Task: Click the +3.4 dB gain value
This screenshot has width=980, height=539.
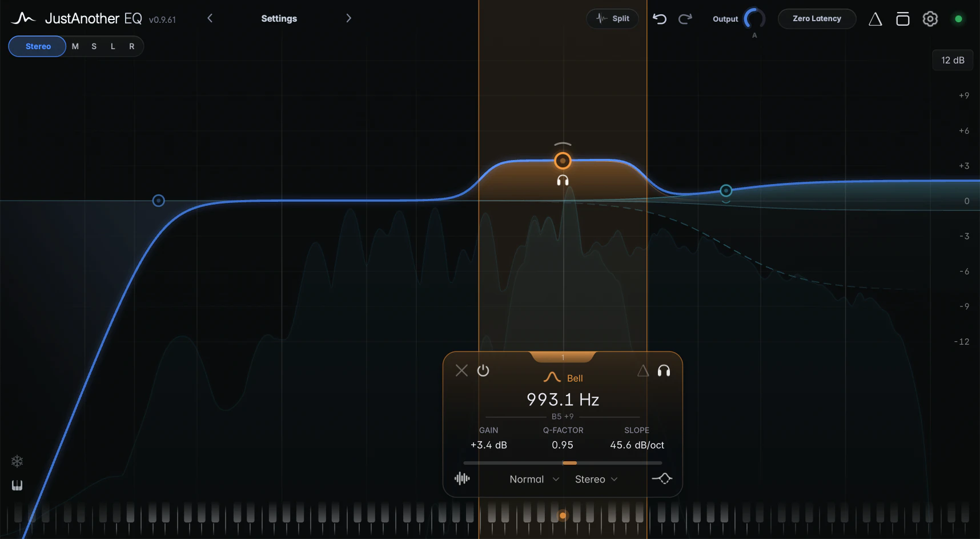Action: [x=489, y=445]
